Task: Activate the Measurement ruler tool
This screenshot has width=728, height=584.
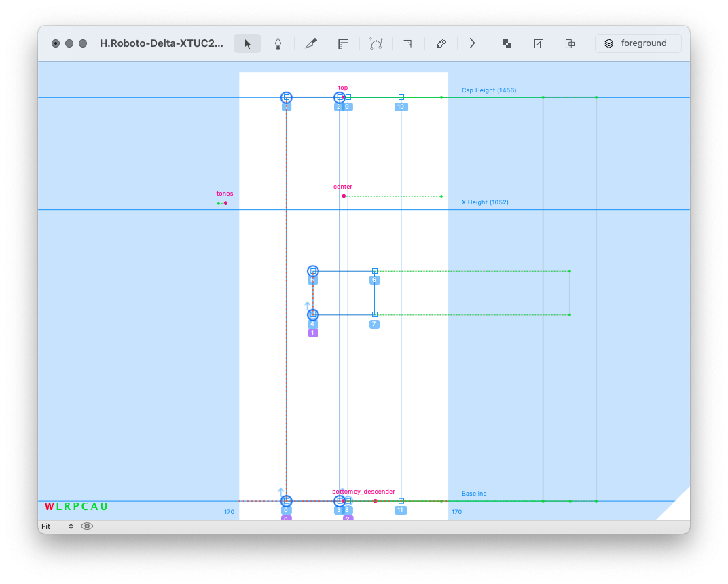Action: point(343,43)
